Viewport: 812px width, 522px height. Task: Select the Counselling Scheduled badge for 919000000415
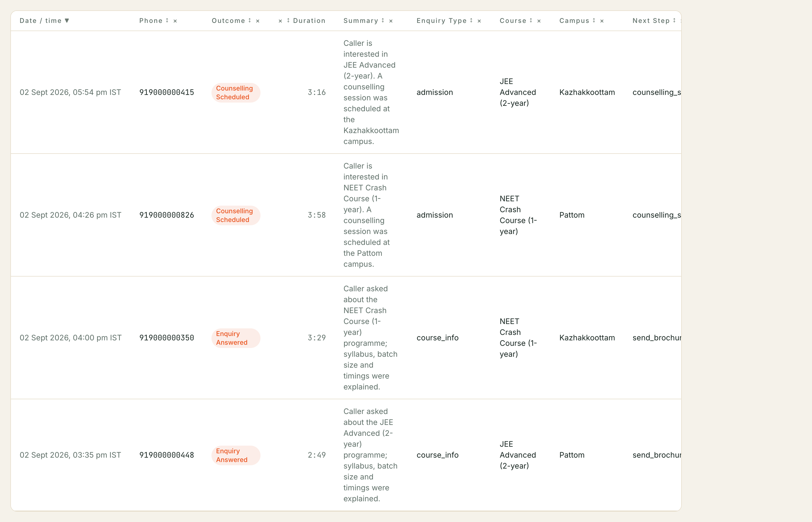(x=236, y=92)
